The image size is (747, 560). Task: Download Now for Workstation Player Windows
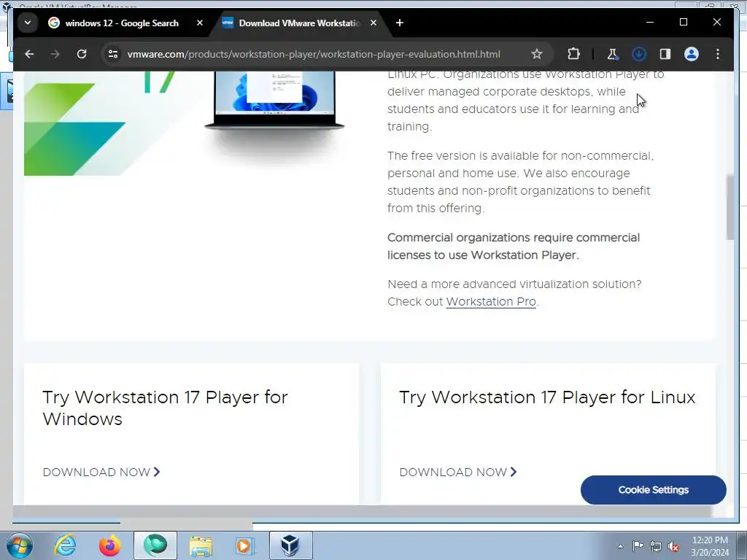point(101,472)
